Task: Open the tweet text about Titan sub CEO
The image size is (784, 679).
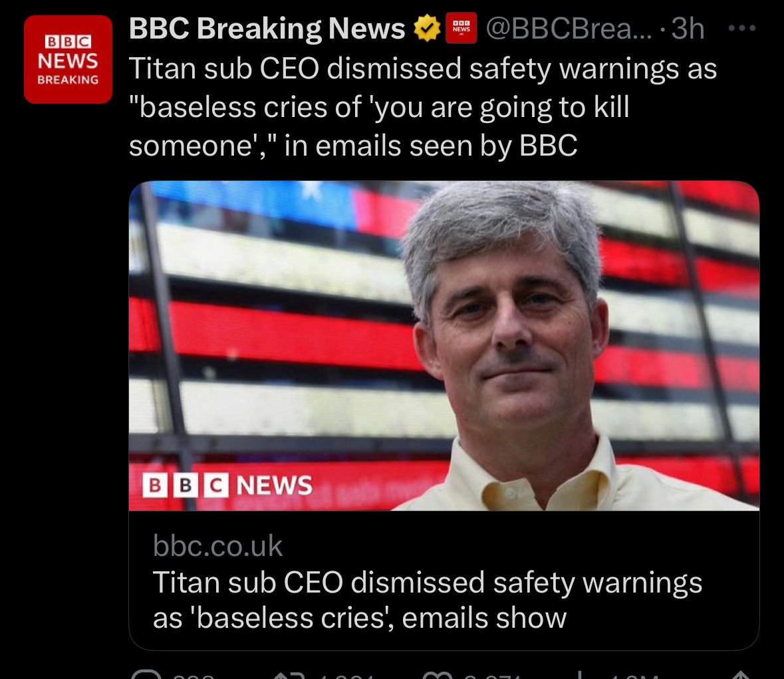Action: [x=422, y=107]
